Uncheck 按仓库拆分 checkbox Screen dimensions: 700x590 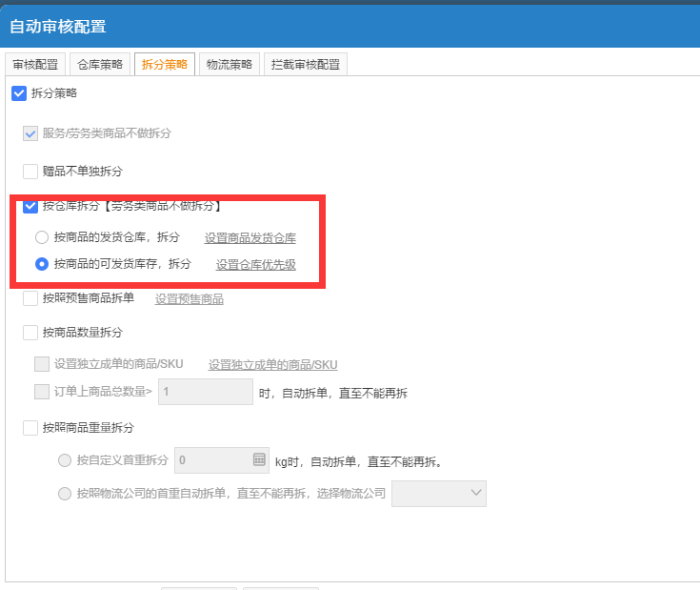tap(30, 206)
